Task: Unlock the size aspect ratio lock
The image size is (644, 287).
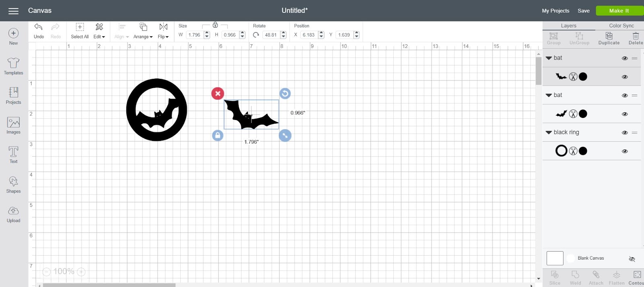Action: click(215, 25)
